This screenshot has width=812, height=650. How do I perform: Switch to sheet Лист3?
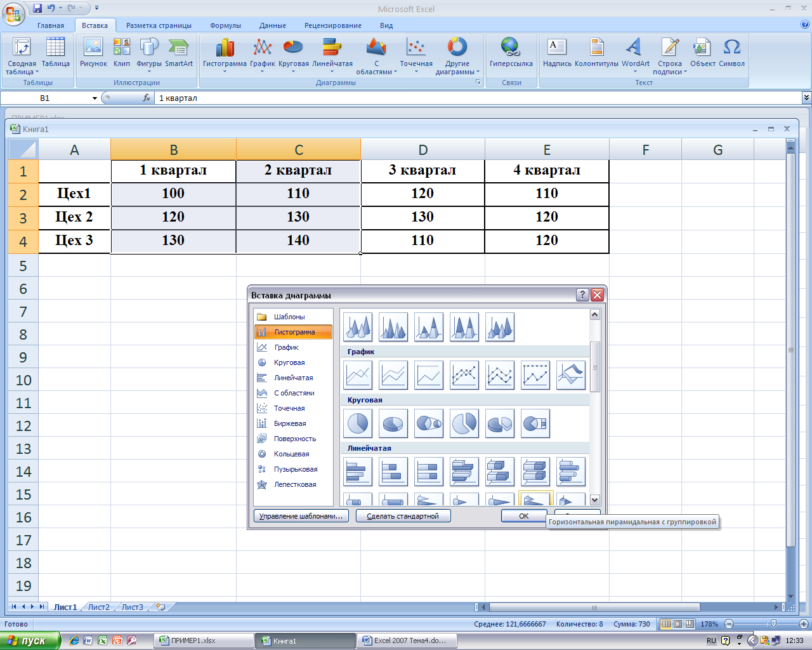point(132,607)
